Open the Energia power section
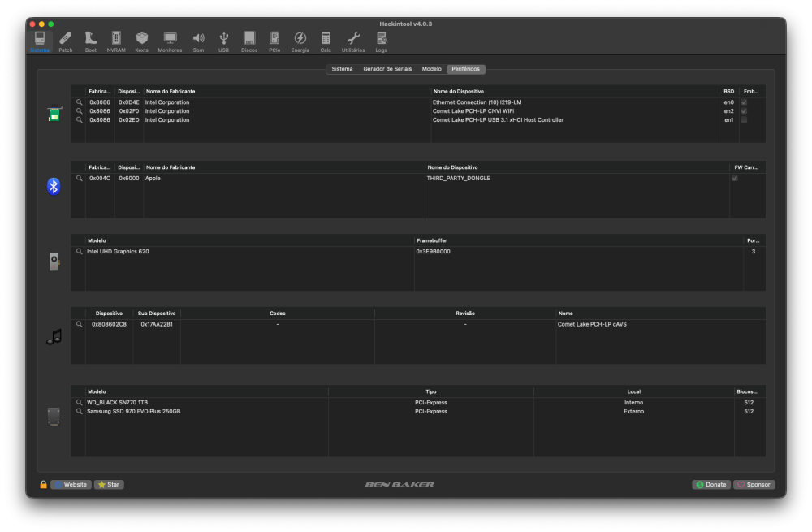Screen dimensions: 812x532 300,42
